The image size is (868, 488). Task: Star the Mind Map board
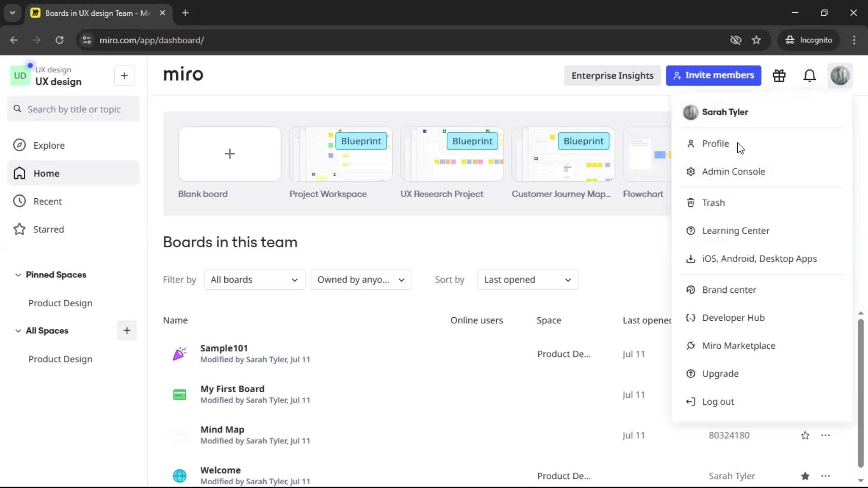tap(805, 435)
